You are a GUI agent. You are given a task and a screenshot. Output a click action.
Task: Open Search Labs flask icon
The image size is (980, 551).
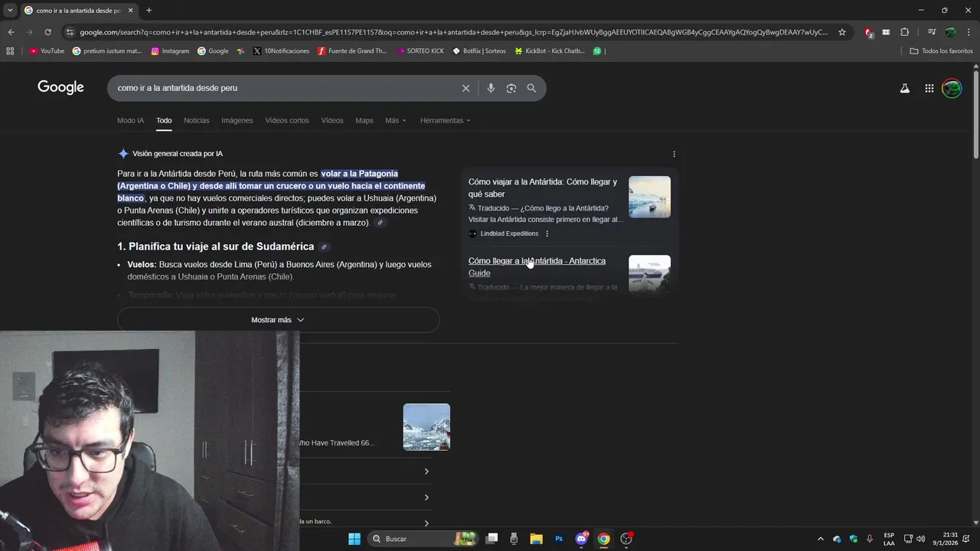click(904, 88)
